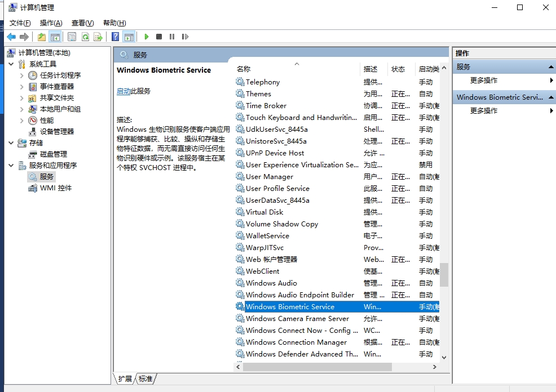
Task: Expand the 任务计划程序 node chevron
Action: point(21,75)
